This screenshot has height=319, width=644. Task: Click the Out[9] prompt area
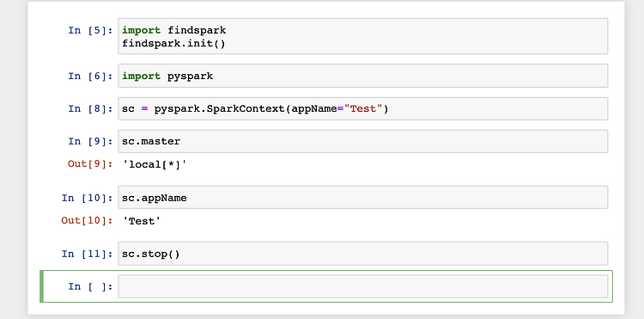(x=90, y=164)
